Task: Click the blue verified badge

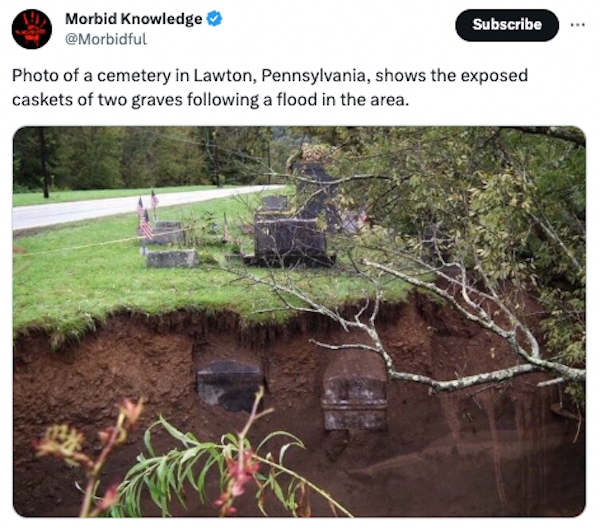Action: [214, 18]
